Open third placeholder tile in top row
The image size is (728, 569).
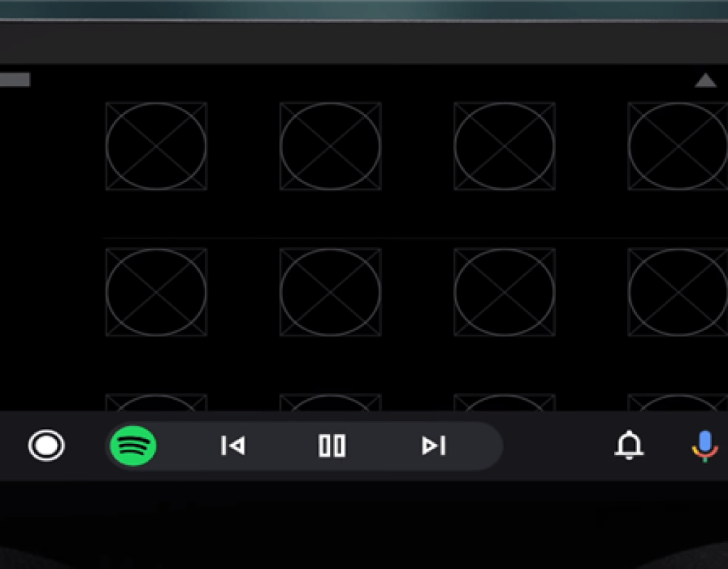pyautogui.click(x=505, y=146)
